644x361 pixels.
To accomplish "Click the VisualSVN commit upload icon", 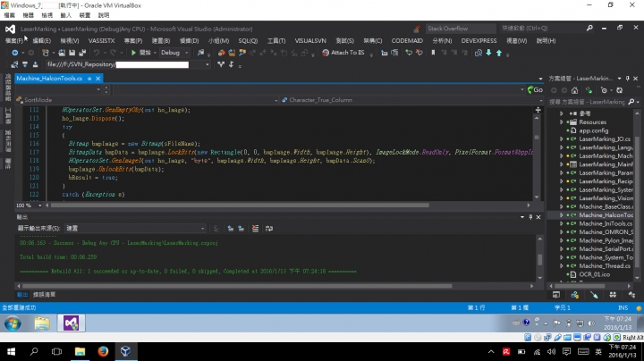I will coord(35,64).
